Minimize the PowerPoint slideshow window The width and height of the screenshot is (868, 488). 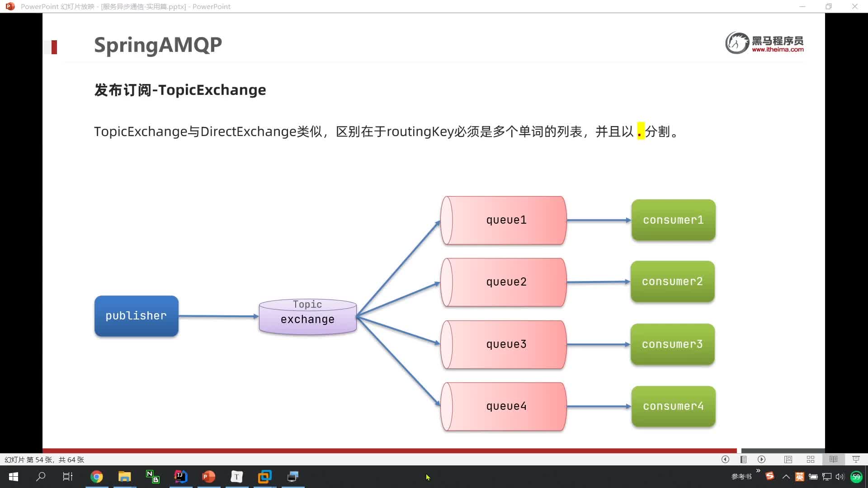(x=802, y=6)
